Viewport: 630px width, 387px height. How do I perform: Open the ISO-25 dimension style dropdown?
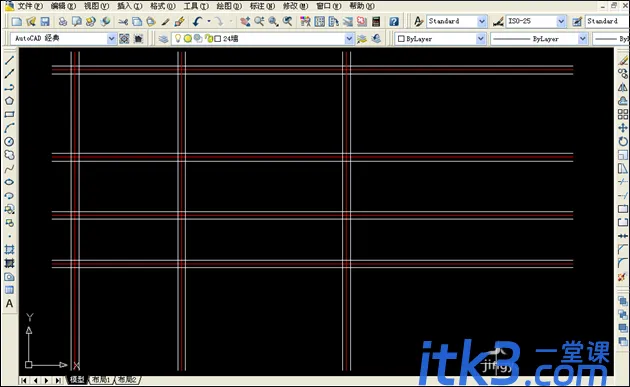(x=561, y=21)
